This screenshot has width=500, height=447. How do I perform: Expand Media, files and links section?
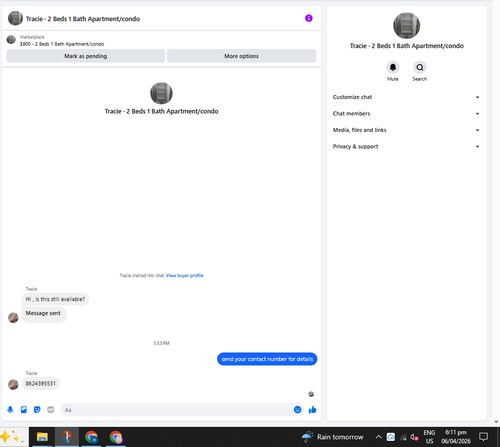[x=406, y=130]
